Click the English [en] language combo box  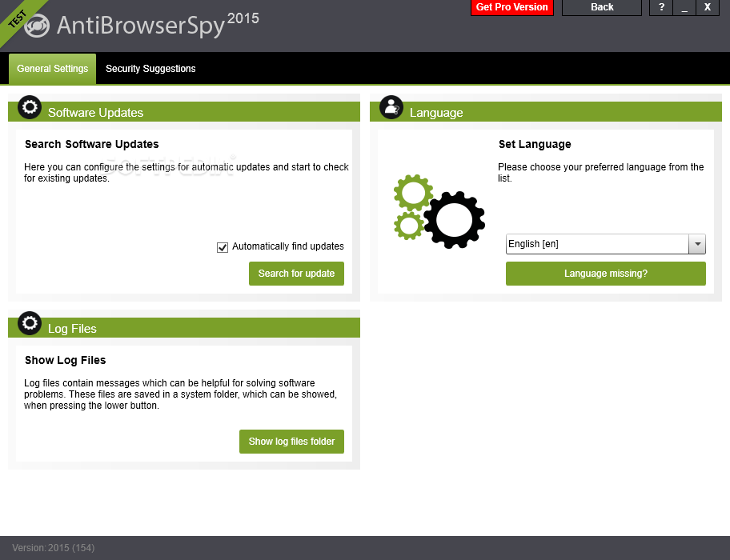click(x=606, y=244)
